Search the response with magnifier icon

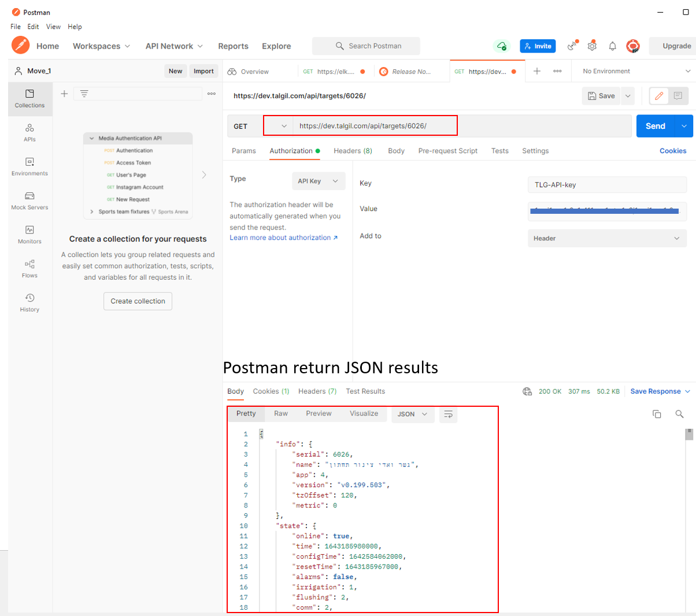pos(679,414)
